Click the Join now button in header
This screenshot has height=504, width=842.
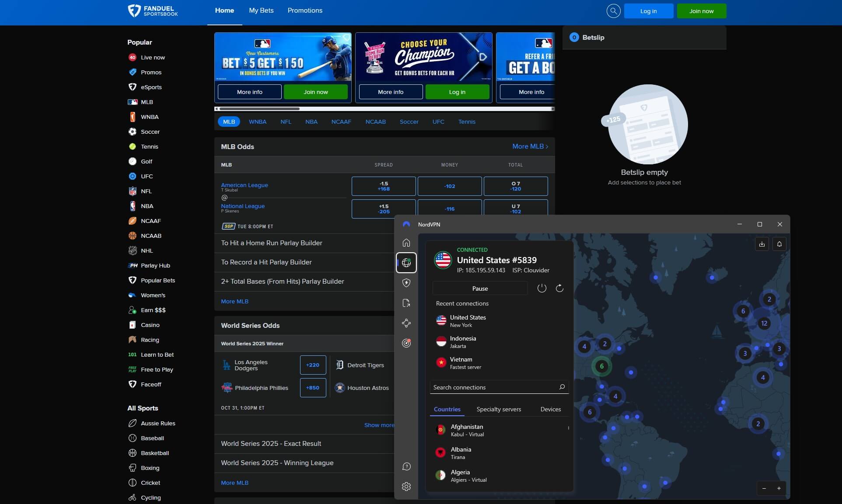(x=701, y=11)
